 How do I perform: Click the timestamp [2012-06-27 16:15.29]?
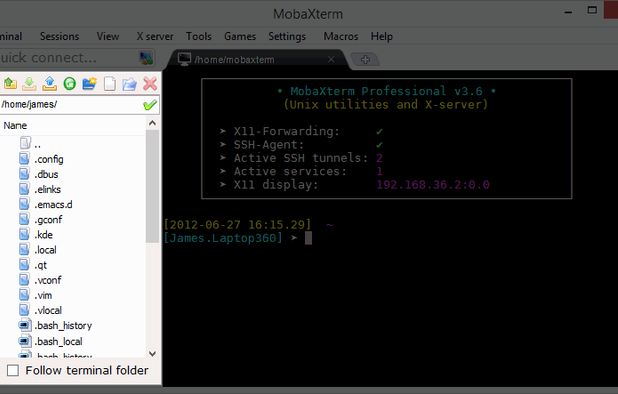(x=237, y=225)
